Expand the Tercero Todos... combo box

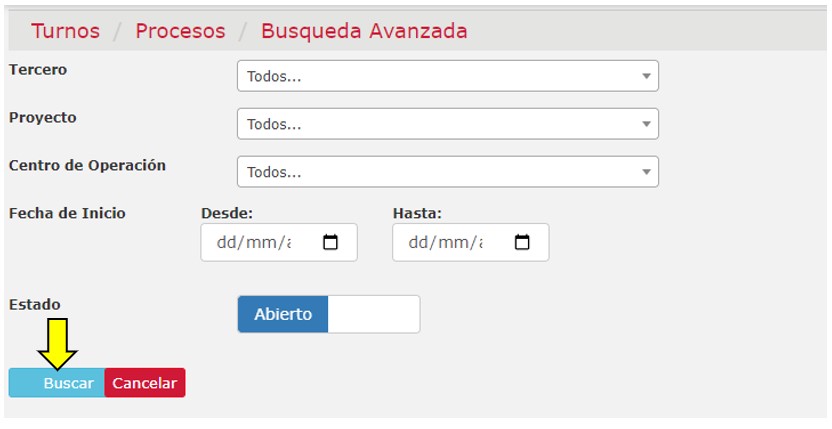coord(448,76)
